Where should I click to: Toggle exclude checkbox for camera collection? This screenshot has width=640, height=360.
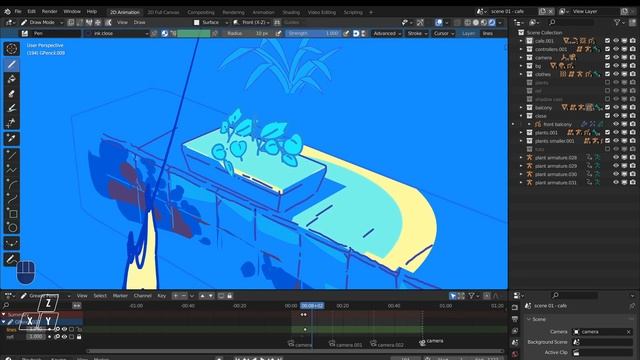pyautogui.click(x=607, y=58)
